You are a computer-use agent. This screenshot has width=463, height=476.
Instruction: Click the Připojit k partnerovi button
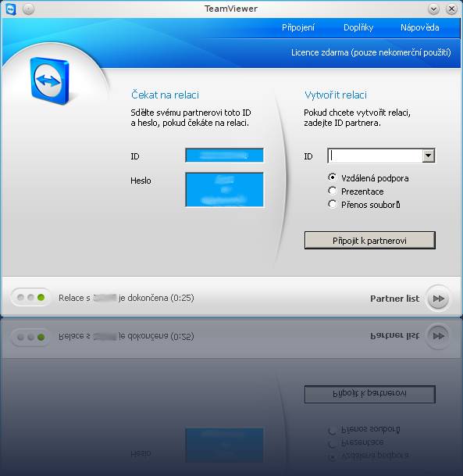tap(369, 241)
